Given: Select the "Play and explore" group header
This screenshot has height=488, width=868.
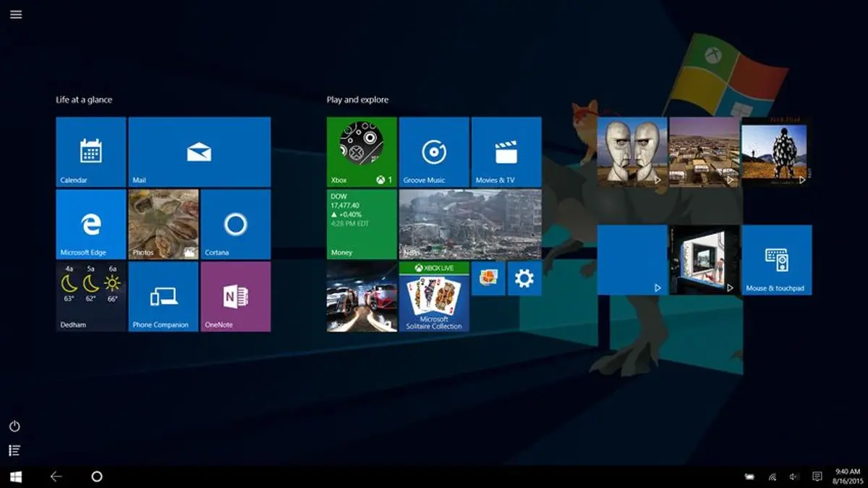Looking at the screenshot, I should tap(357, 100).
